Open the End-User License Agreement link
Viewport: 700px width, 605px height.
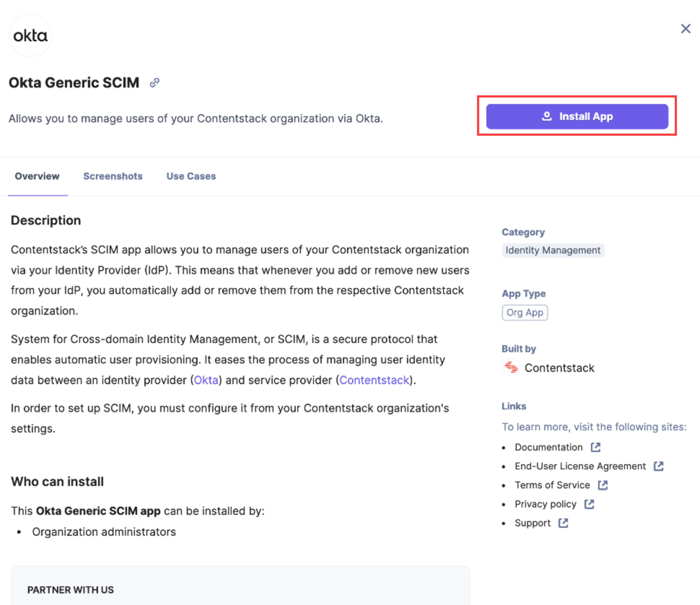coord(580,466)
